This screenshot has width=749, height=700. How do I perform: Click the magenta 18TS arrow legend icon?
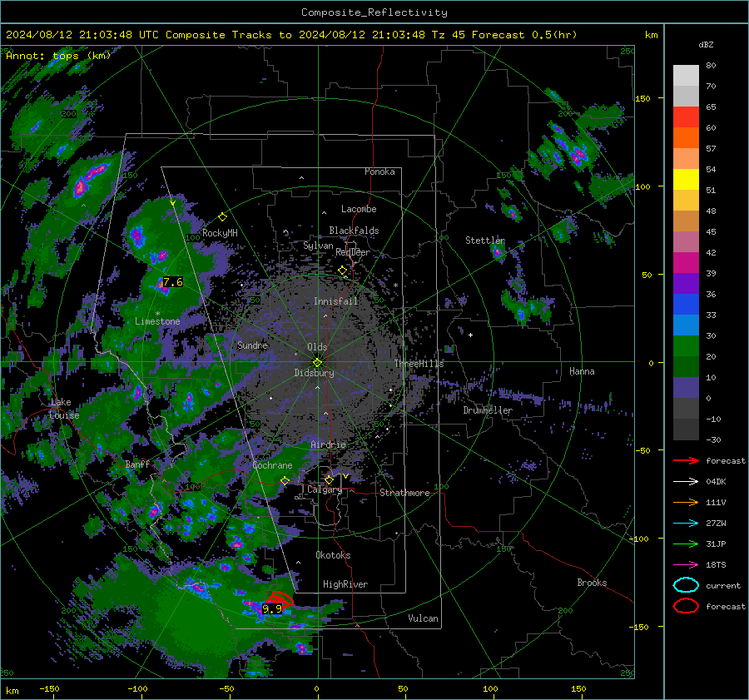coord(686,565)
